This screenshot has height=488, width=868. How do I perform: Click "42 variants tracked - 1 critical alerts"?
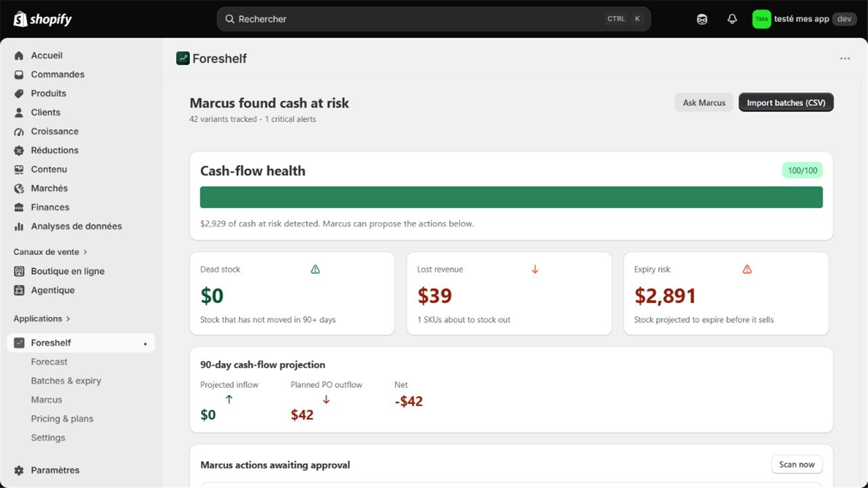(253, 119)
